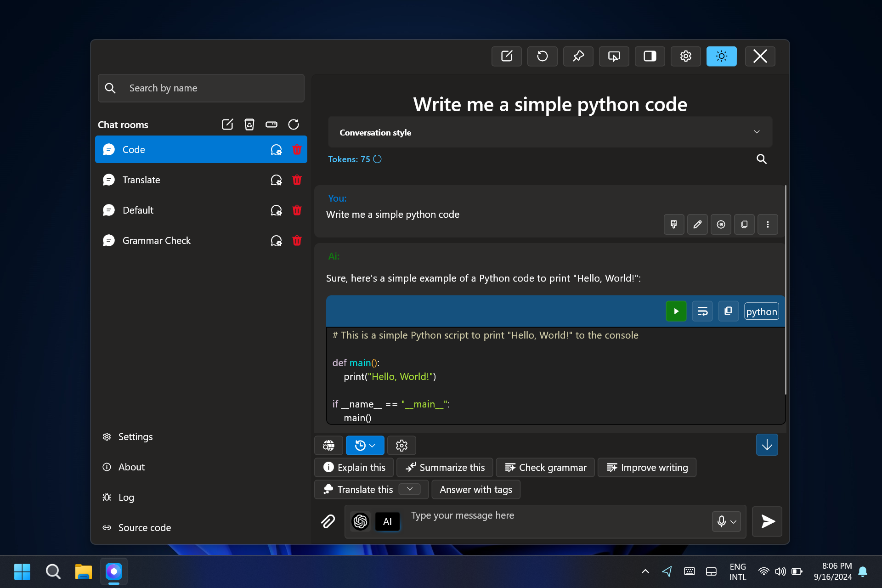Open the About menu item
Image resolution: width=882 pixels, height=588 pixels.
(131, 467)
